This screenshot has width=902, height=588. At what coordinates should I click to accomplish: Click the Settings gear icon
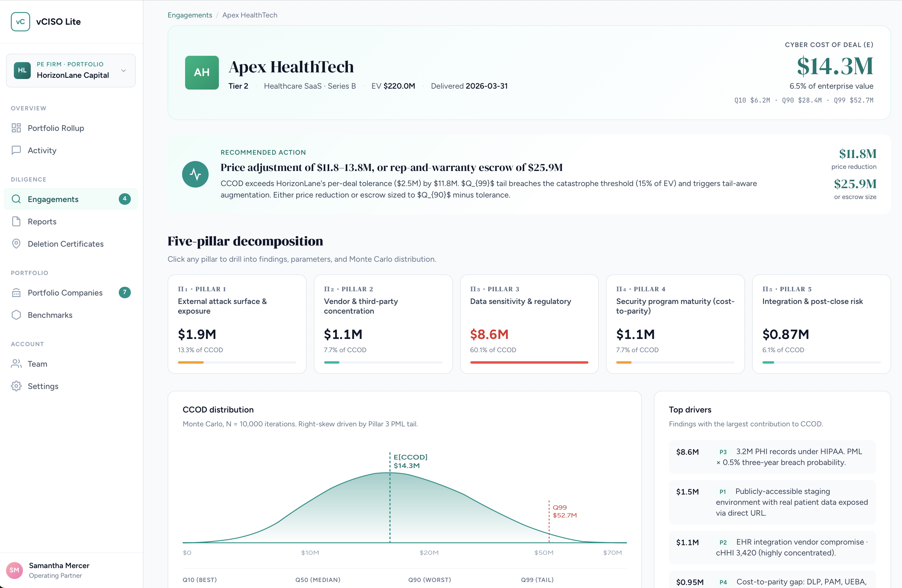pyautogui.click(x=16, y=386)
